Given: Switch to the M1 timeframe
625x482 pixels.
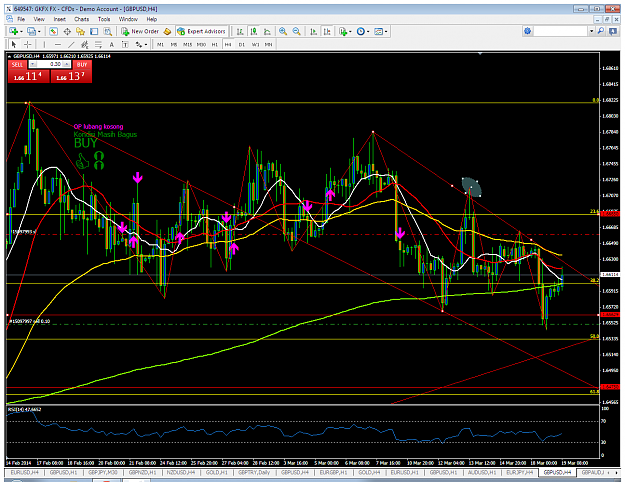Looking at the screenshot, I should [x=160, y=45].
